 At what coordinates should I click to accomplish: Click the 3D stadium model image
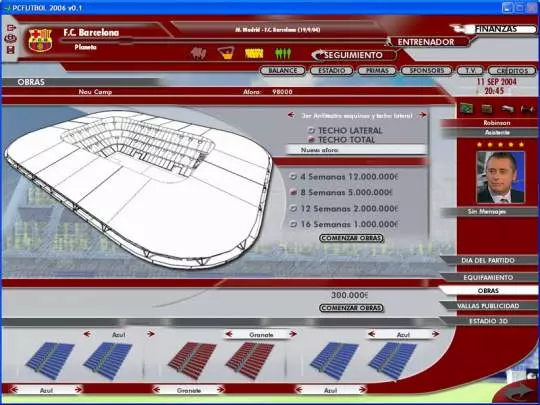[139, 189]
